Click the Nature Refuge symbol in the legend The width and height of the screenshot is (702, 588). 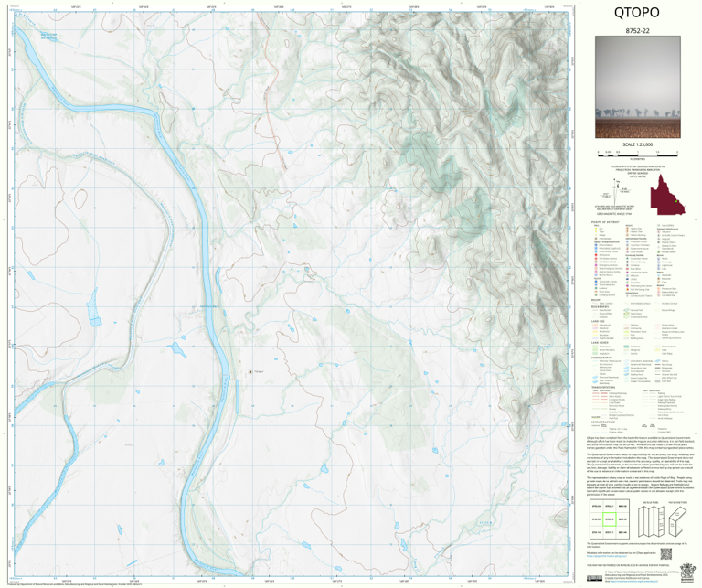click(x=658, y=310)
